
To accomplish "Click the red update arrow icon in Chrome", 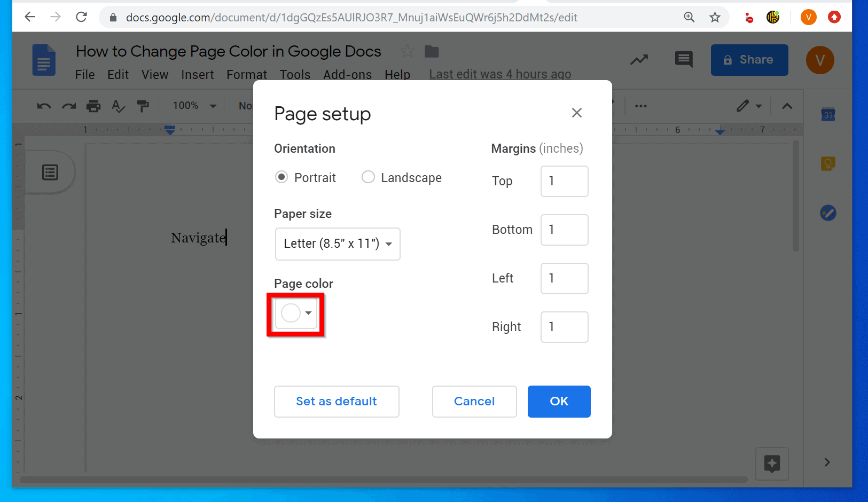I will point(834,17).
